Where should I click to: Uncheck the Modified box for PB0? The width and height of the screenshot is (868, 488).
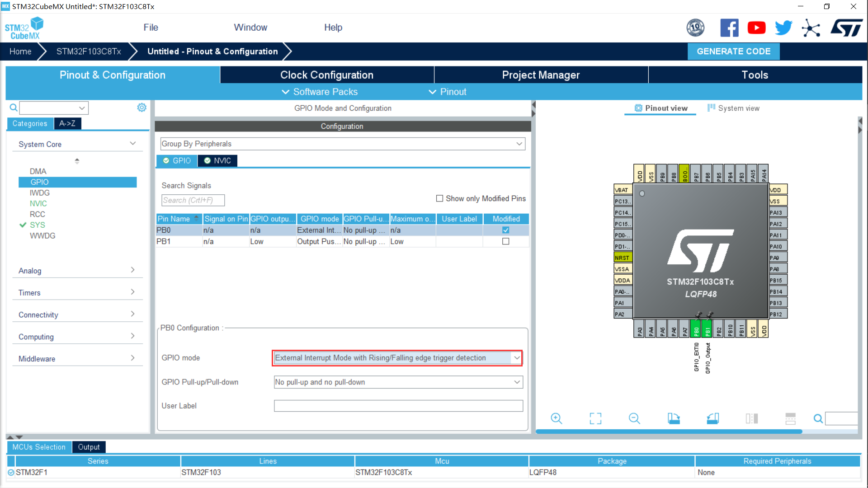pos(505,230)
